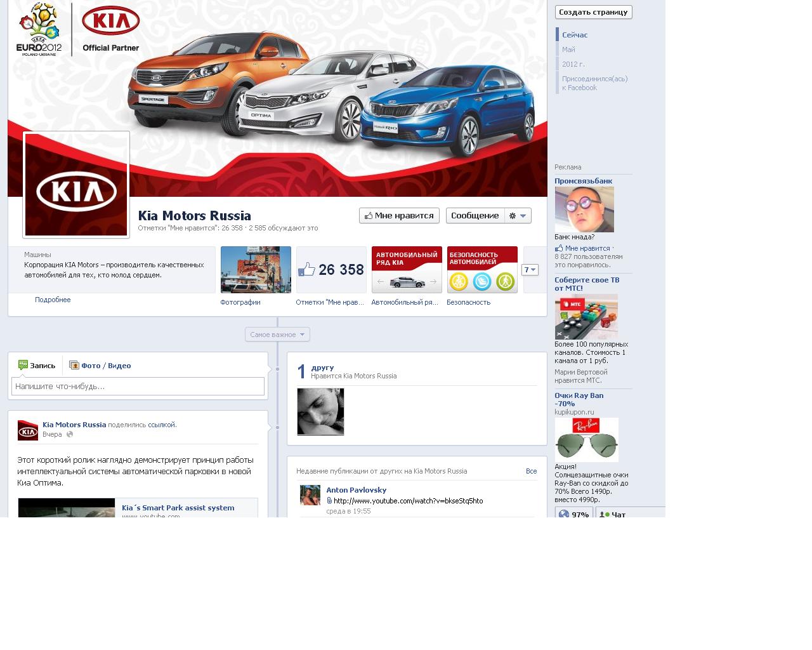
Task: Jump to 'Май' in the timeline
Action: pos(568,50)
